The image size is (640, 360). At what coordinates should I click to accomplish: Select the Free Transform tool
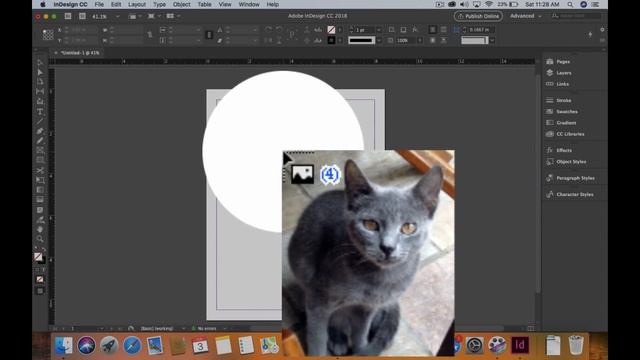point(40,180)
